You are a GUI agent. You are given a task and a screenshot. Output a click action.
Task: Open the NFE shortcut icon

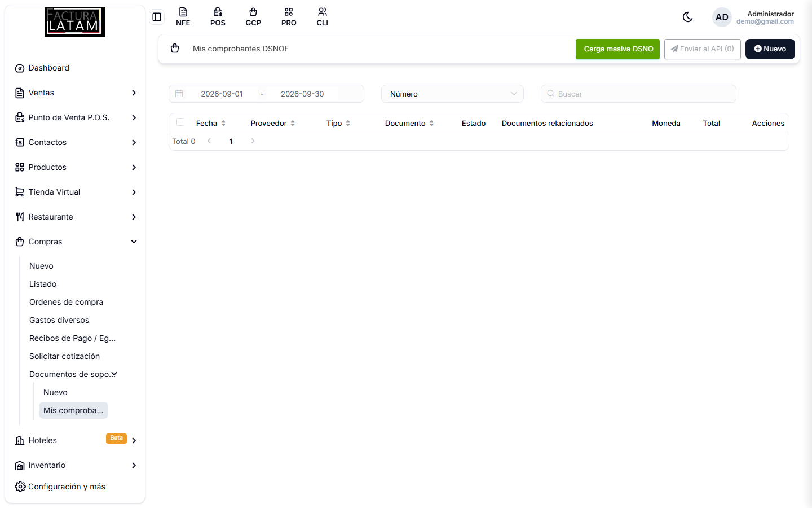tap(183, 17)
